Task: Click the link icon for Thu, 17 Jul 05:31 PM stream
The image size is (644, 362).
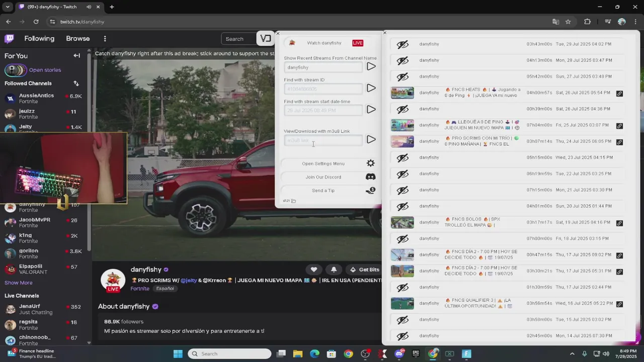Action: pyautogui.click(x=619, y=271)
